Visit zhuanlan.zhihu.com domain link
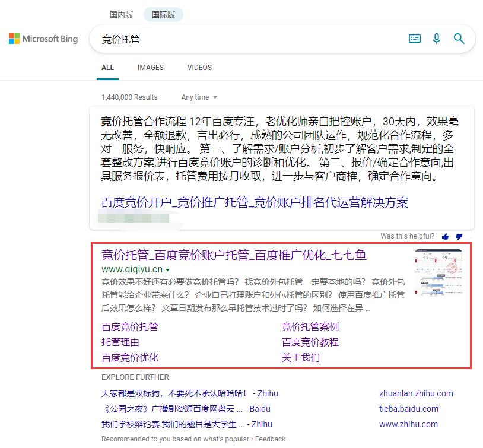 (416, 393)
